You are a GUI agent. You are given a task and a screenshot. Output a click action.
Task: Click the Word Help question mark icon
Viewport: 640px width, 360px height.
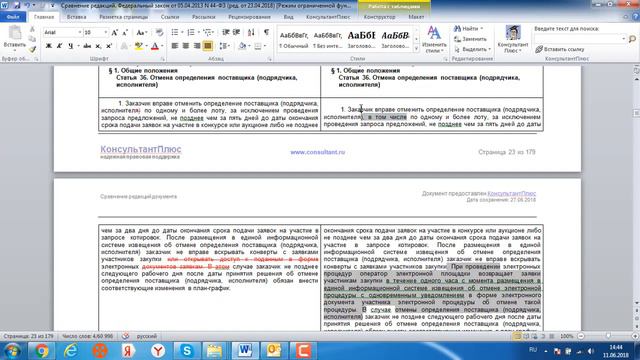click(x=635, y=17)
